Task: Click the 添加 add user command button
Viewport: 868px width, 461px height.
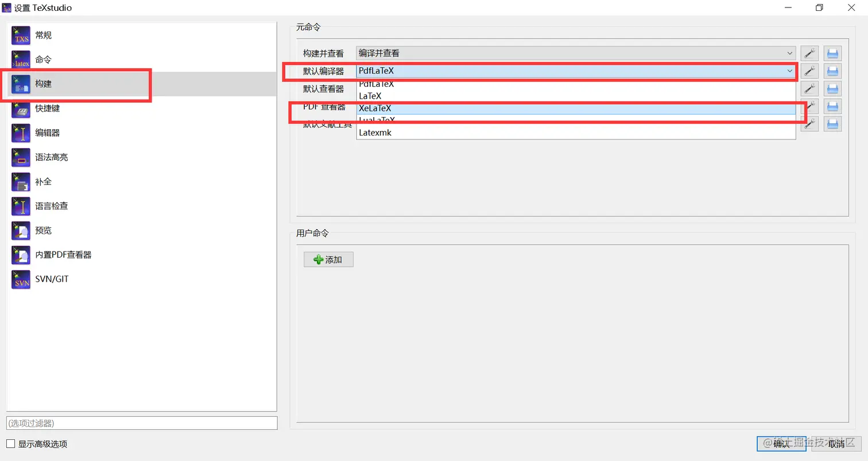Action: click(x=328, y=259)
